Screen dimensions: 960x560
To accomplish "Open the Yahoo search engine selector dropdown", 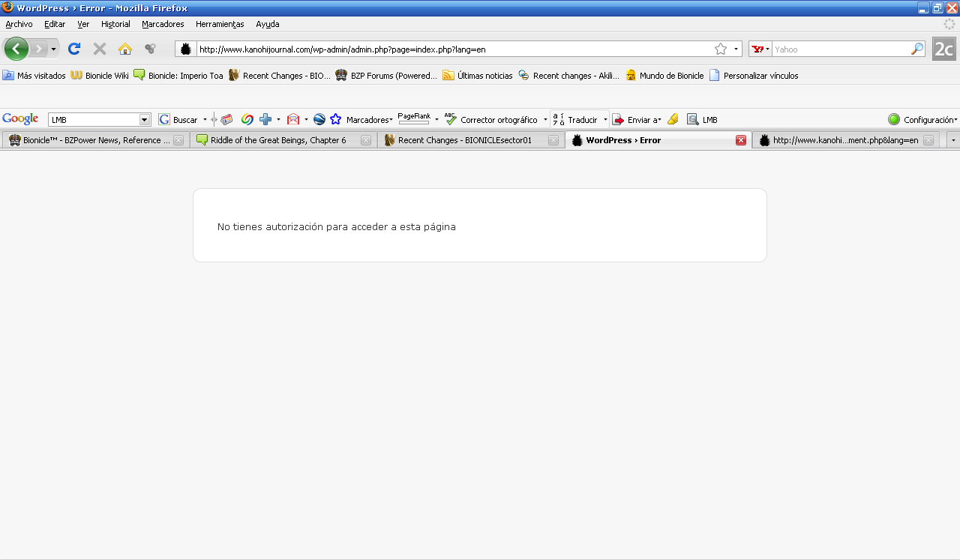I will (x=760, y=49).
